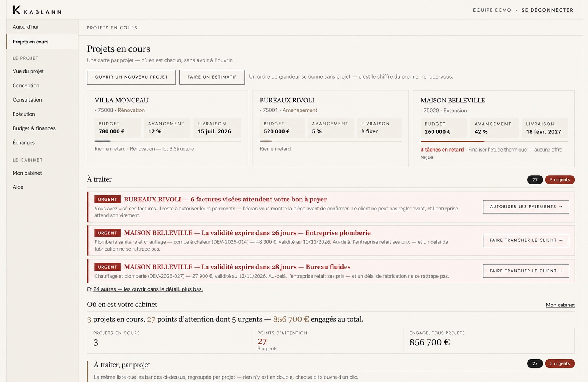Click the Kablann logo icon
Screen dimensions: 588x382
click(17, 10)
